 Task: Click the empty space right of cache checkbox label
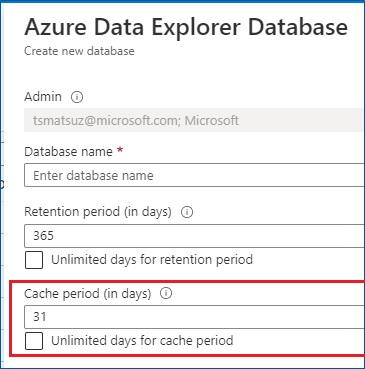pos(298,341)
